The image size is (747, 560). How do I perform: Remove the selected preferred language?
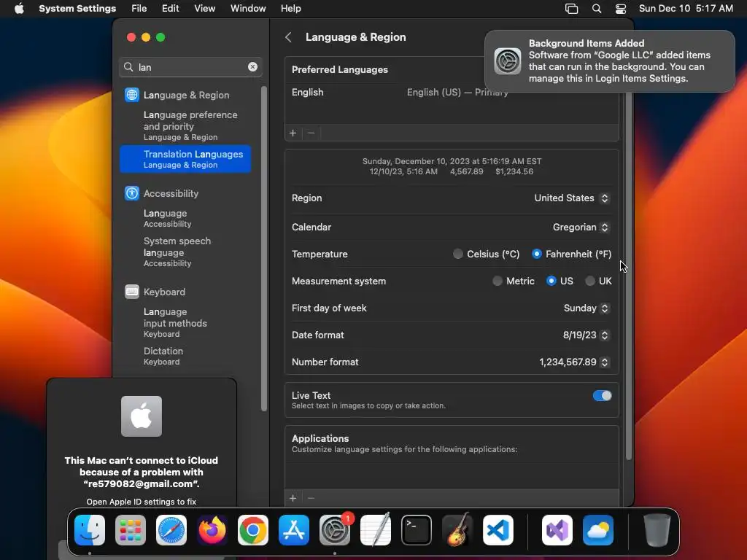311,133
